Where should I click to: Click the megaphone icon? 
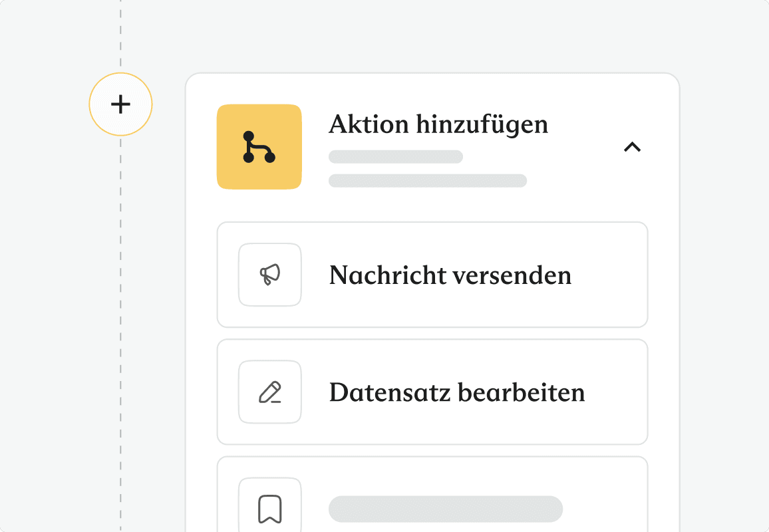(269, 275)
